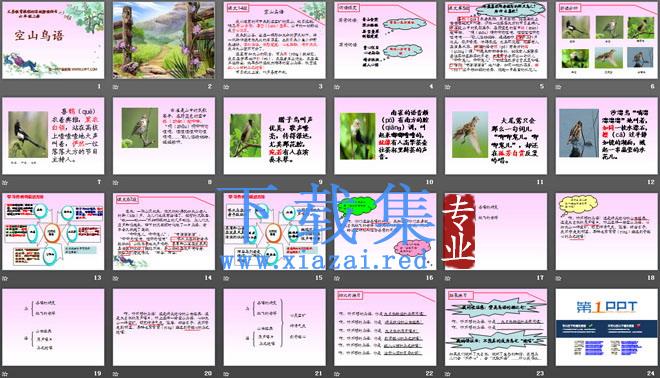660x378 pixels.
Task: Click the animation star beneath slide 18
Action: [x=559, y=278]
